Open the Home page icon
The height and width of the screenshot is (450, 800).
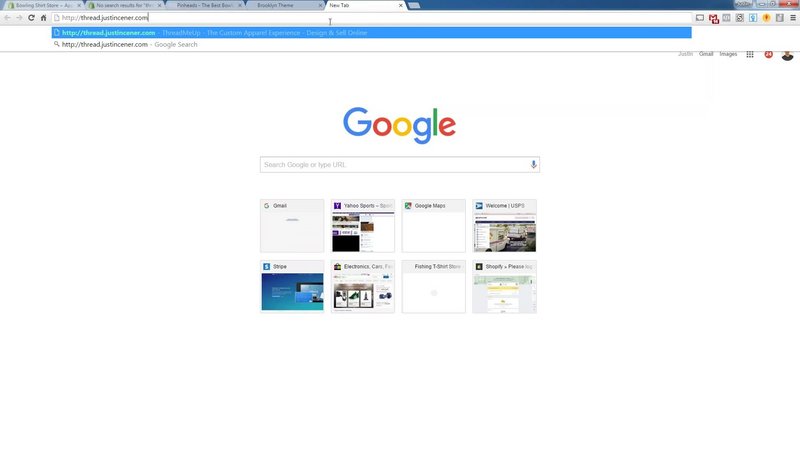click(43, 18)
